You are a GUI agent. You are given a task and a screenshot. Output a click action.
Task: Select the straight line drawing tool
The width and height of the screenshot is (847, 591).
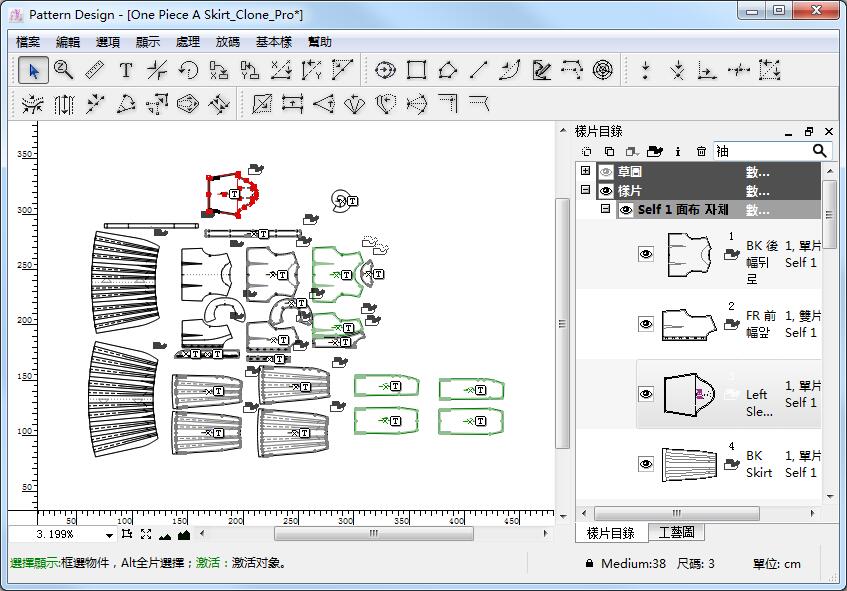(479, 70)
